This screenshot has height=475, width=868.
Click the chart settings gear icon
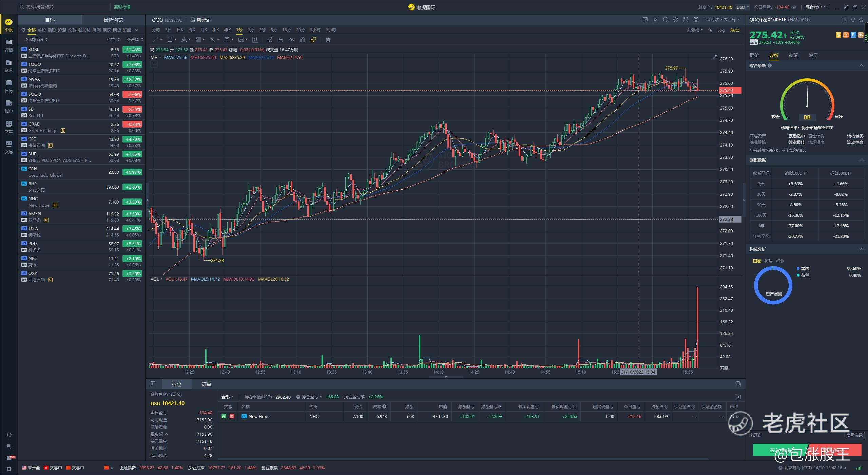[675, 20]
